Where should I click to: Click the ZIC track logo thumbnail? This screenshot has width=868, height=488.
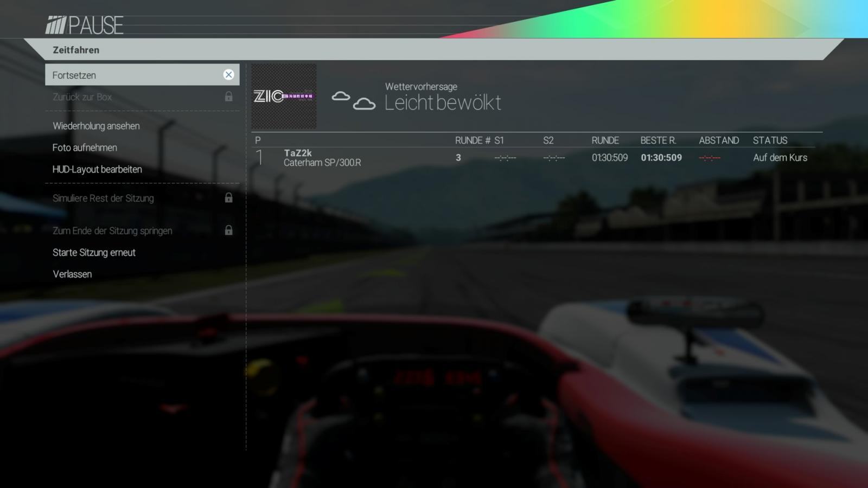click(284, 97)
